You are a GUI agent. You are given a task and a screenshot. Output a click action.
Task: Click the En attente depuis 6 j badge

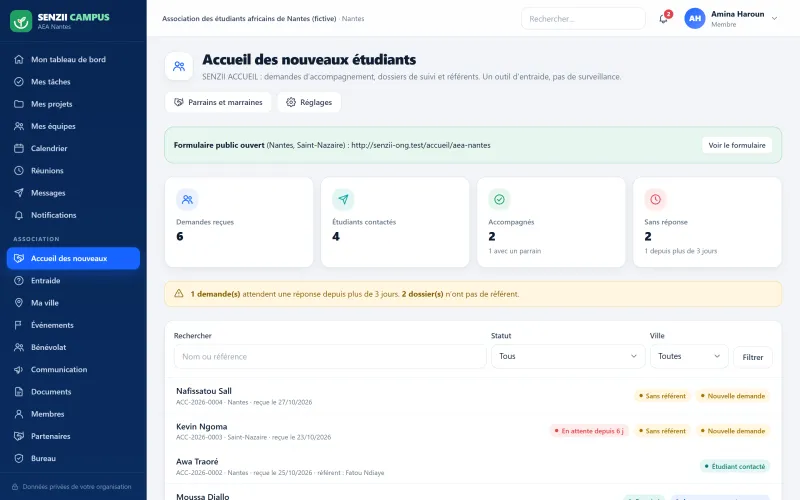[x=589, y=431]
